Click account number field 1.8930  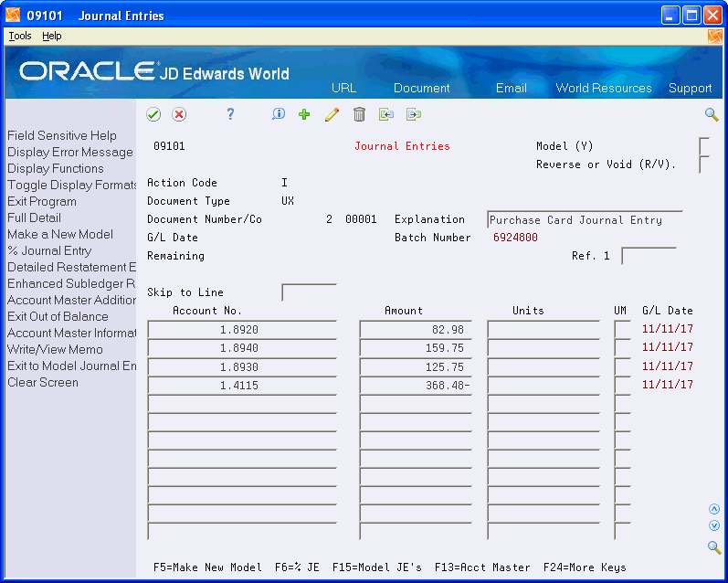click(x=242, y=366)
